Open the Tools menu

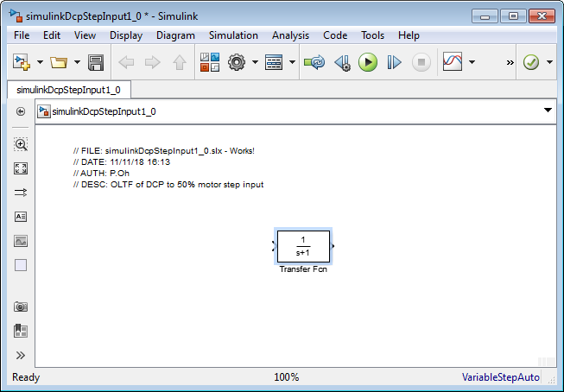pyautogui.click(x=372, y=35)
